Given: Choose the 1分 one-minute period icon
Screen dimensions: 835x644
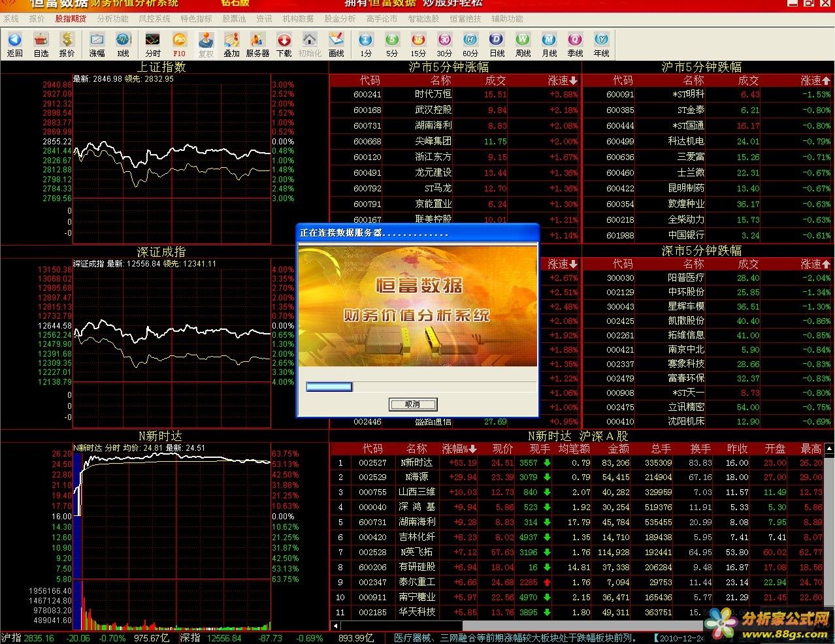Looking at the screenshot, I should 366,44.
